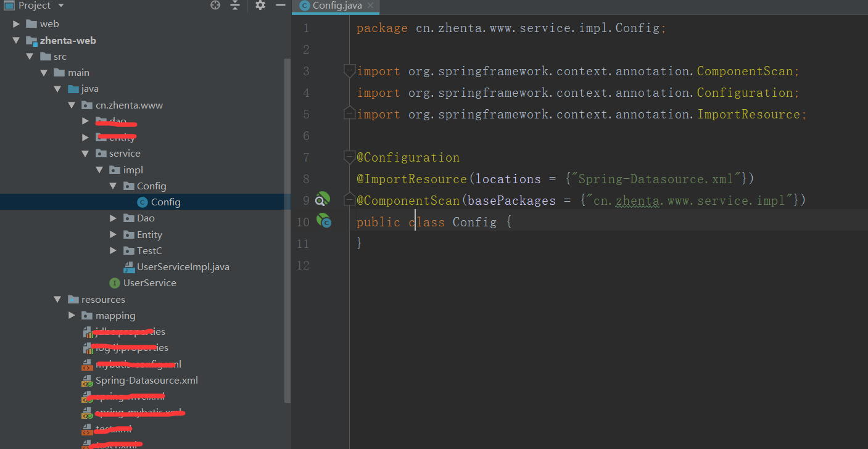Viewport: 868px width, 449px height.
Task: Fold the imports block at line 3
Action: click(x=349, y=71)
